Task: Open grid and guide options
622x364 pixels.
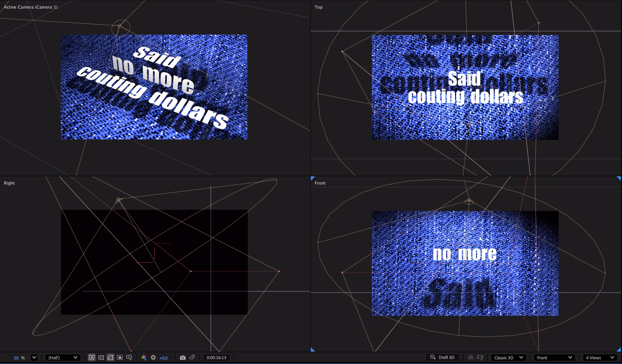Action: [129, 358]
